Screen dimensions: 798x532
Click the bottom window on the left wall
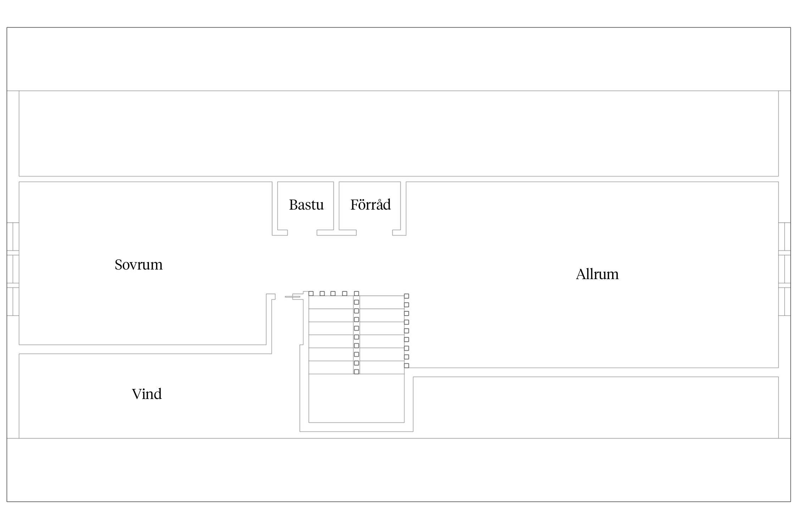pyautogui.click(x=13, y=301)
